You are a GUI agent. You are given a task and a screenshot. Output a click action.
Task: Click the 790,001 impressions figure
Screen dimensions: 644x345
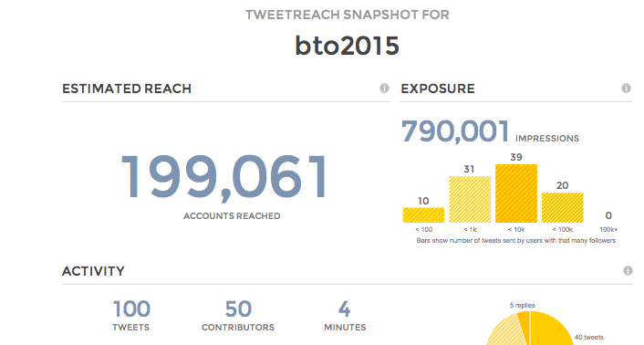tap(455, 131)
